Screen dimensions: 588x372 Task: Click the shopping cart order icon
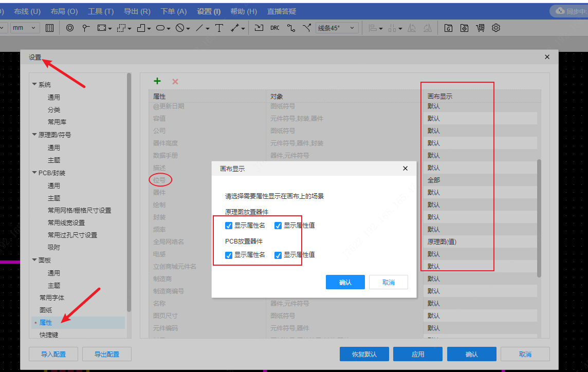click(x=480, y=28)
